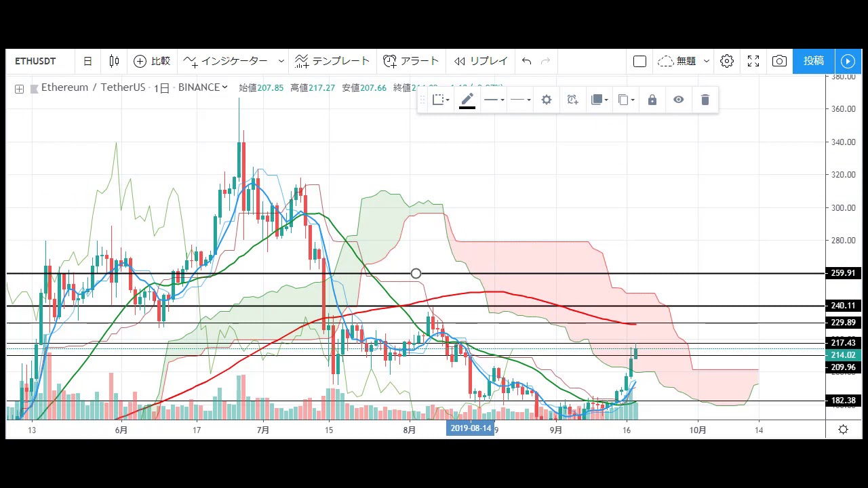The height and width of the screenshot is (488, 868).
Task: Click the Compare (比較) button
Action: tap(152, 61)
